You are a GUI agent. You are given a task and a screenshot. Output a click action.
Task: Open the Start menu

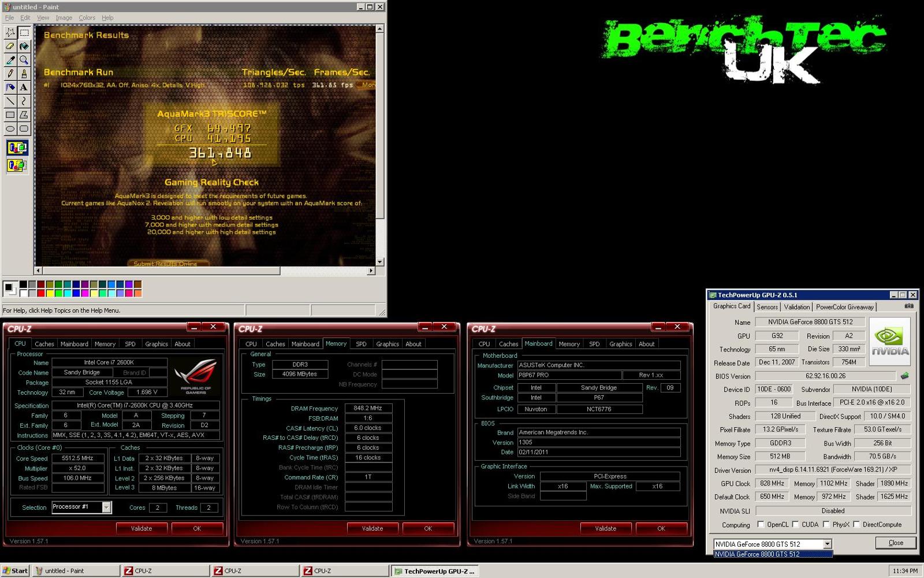[15, 570]
